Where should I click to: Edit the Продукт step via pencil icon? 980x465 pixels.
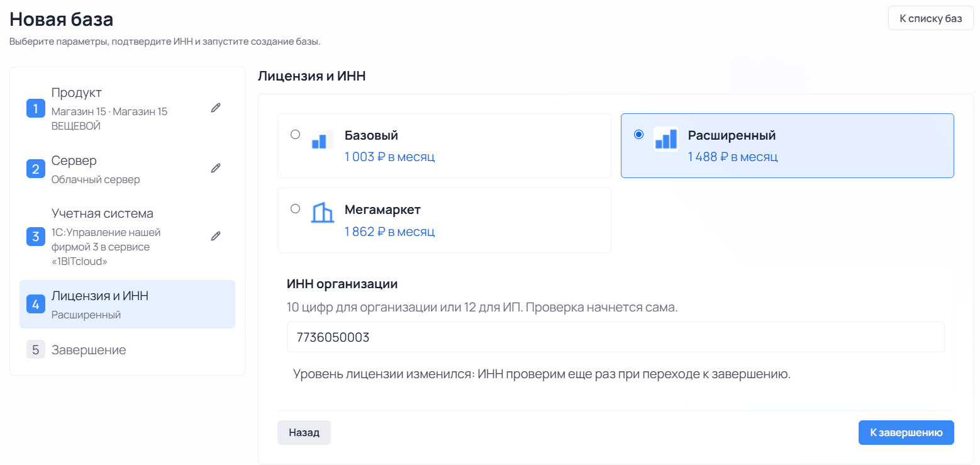(x=216, y=108)
